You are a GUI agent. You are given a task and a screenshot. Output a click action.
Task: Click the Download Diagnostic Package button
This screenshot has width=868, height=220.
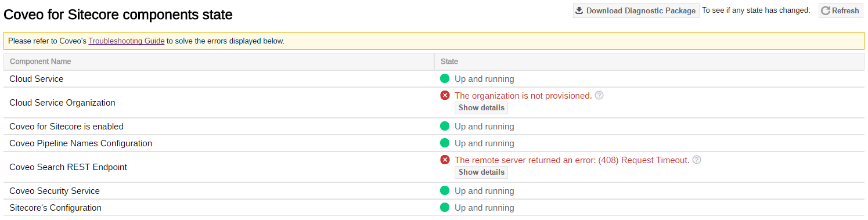coord(636,10)
